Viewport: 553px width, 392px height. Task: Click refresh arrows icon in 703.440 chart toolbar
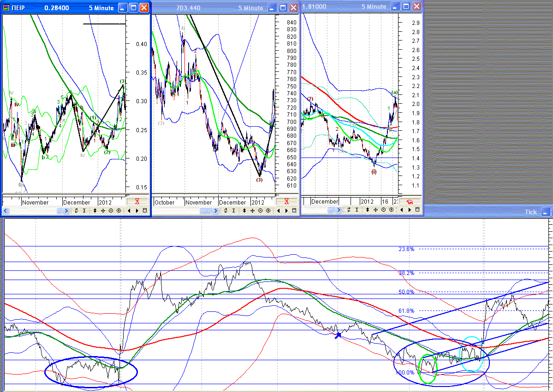(x=226, y=211)
